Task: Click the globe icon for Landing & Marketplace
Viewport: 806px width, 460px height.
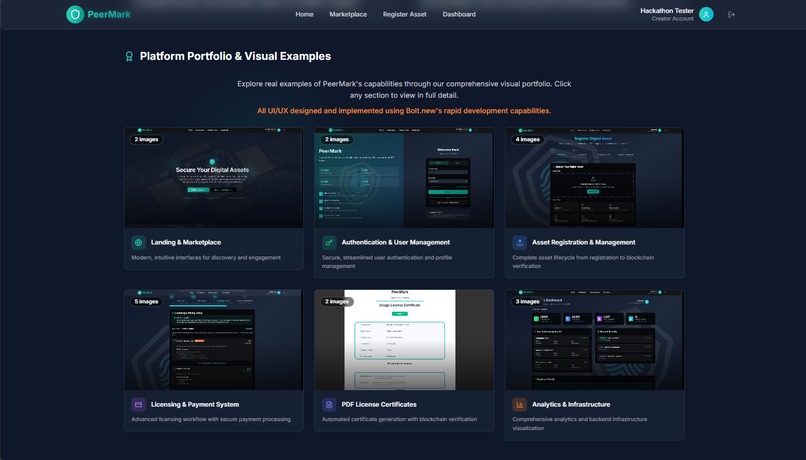Action: 138,242
